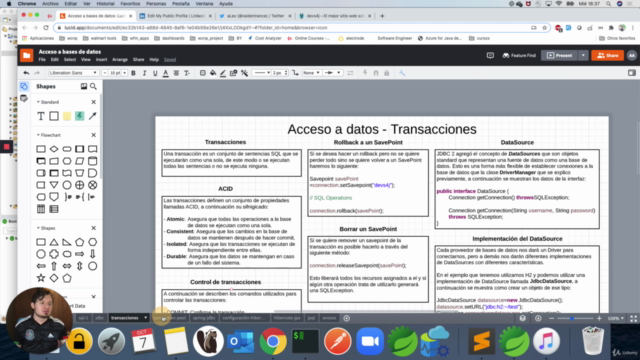Close the Standard shape library

(93, 102)
